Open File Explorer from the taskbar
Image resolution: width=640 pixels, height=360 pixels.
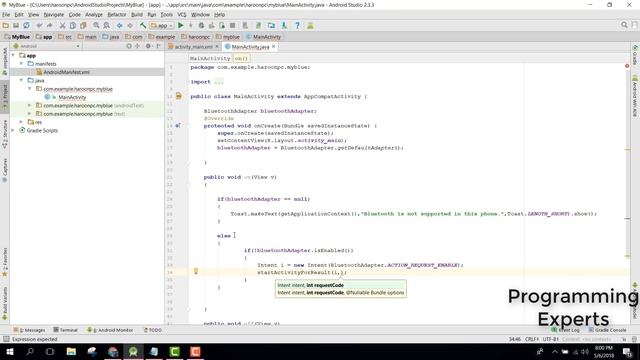[71, 351]
